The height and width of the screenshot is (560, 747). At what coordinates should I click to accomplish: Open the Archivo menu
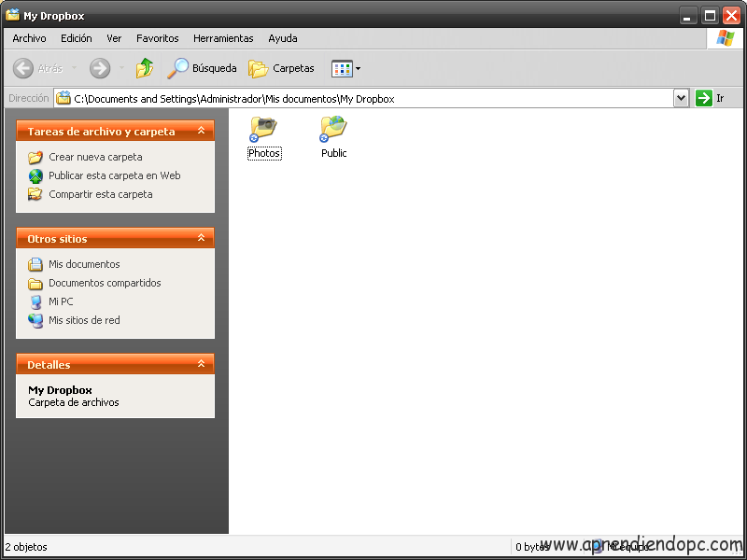point(29,38)
